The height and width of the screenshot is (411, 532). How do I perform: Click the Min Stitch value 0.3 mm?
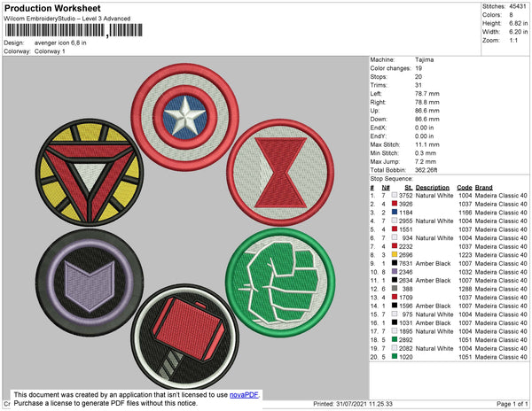pyautogui.click(x=426, y=153)
